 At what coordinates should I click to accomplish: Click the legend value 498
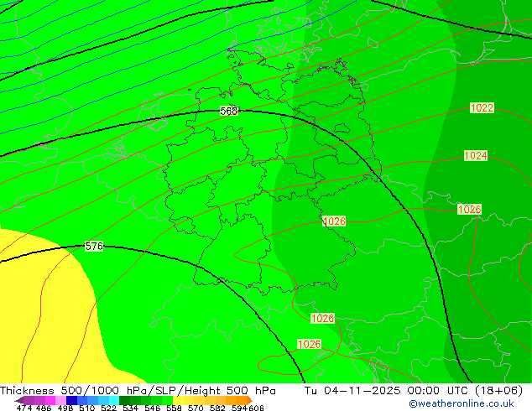click(65, 408)
